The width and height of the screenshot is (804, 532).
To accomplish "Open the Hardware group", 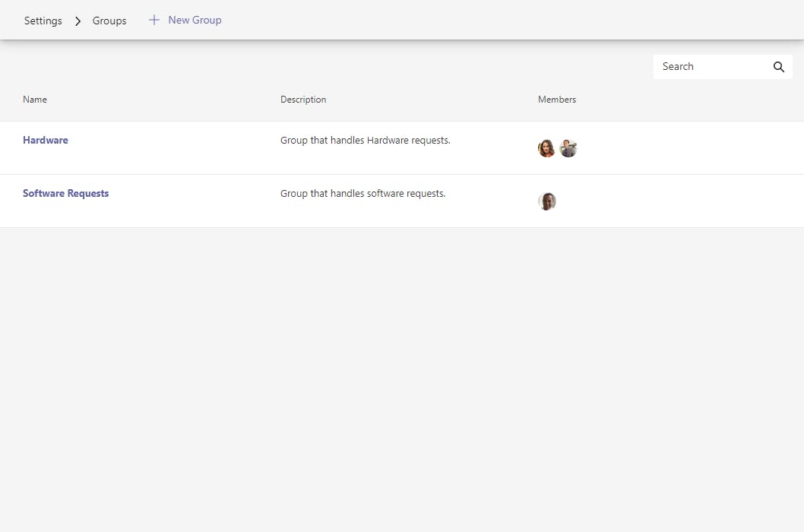I will click(46, 140).
